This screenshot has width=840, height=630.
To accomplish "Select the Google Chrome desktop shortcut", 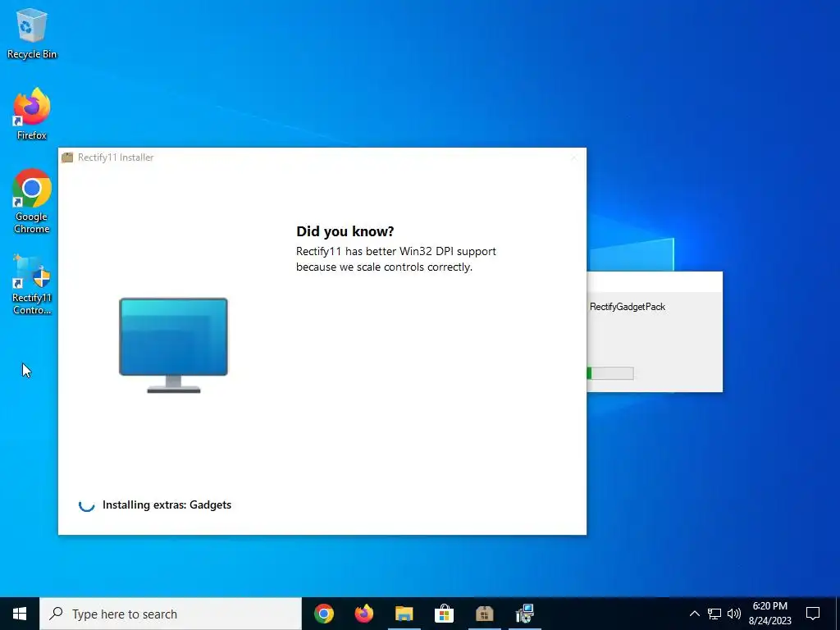I will 32,201.
